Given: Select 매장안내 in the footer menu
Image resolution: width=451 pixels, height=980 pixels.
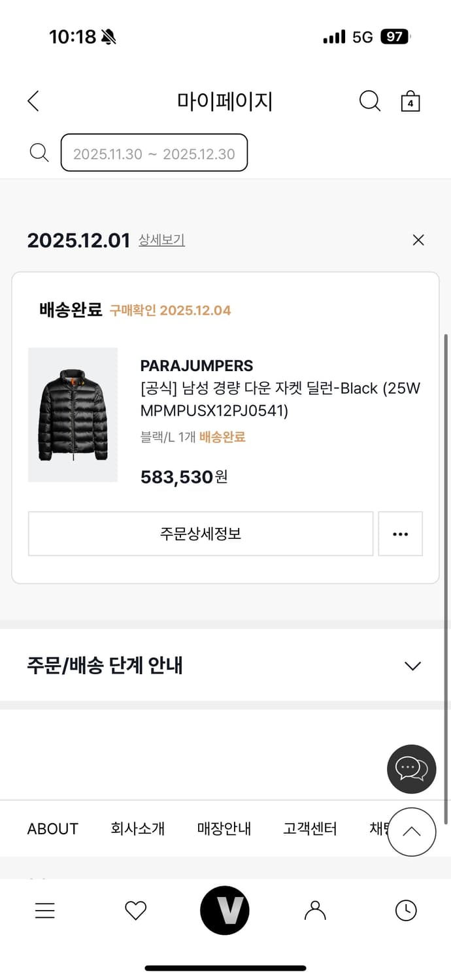Looking at the screenshot, I should (x=224, y=828).
